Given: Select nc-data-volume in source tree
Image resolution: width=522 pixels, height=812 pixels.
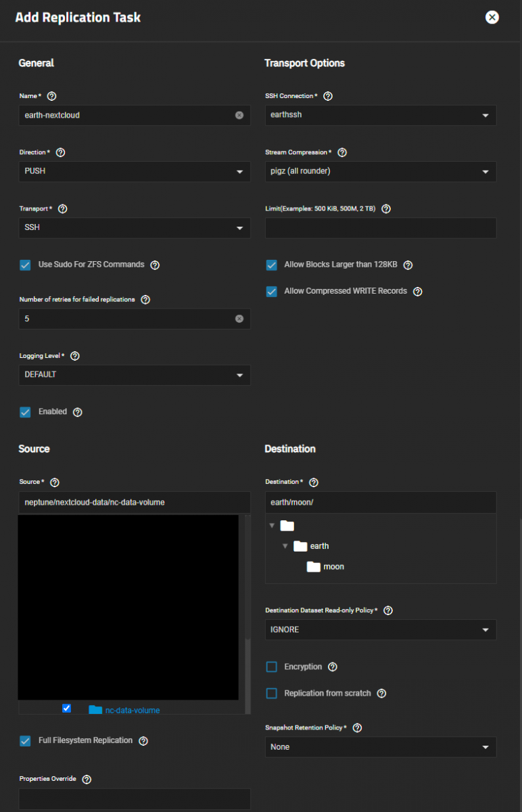Looking at the screenshot, I should 133,710.
